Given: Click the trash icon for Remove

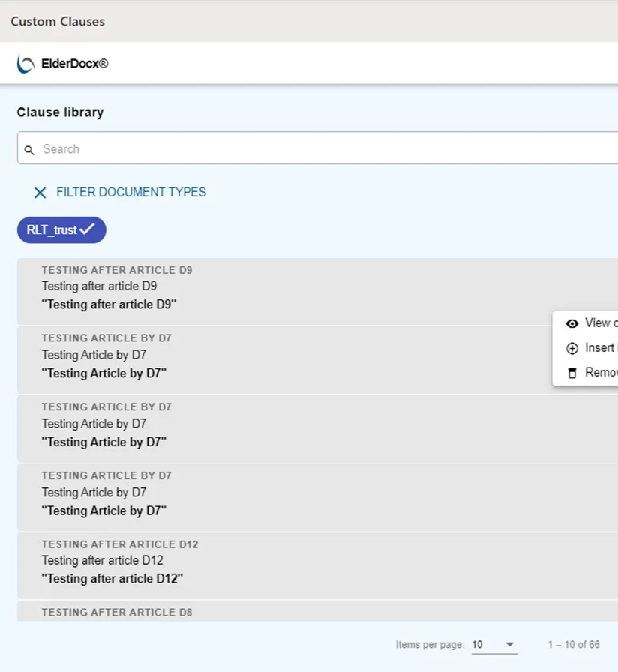Looking at the screenshot, I should [572, 373].
